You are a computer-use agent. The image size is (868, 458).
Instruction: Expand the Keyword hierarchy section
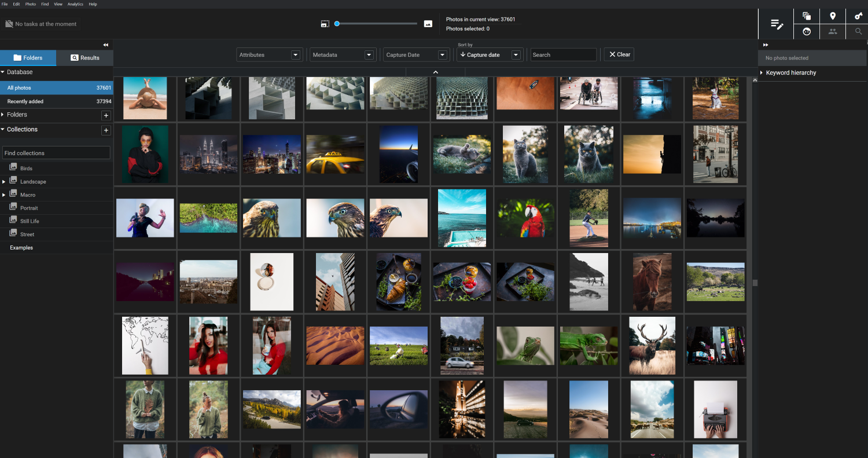(790, 73)
